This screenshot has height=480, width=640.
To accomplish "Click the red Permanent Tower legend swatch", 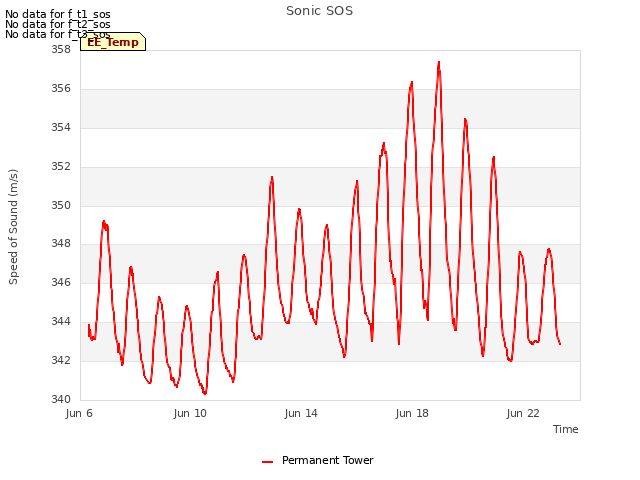I will pyautogui.click(x=267, y=462).
